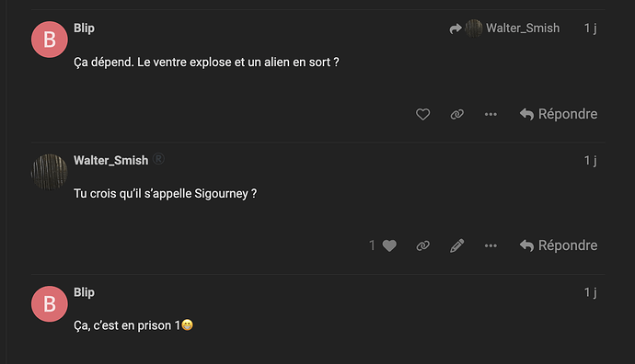Open Walter_Smish's striped avatar

(50, 172)
